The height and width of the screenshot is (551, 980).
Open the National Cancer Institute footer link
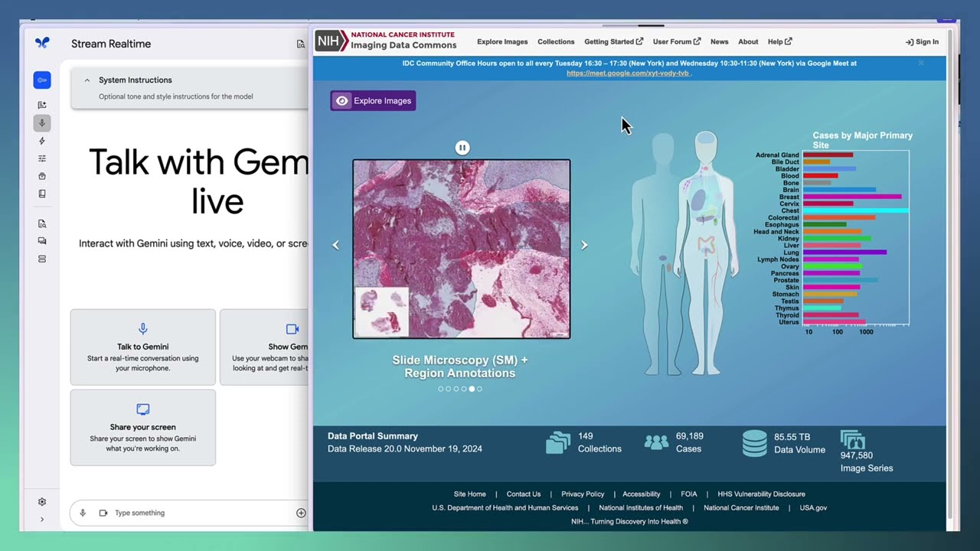tap(741, 508)
